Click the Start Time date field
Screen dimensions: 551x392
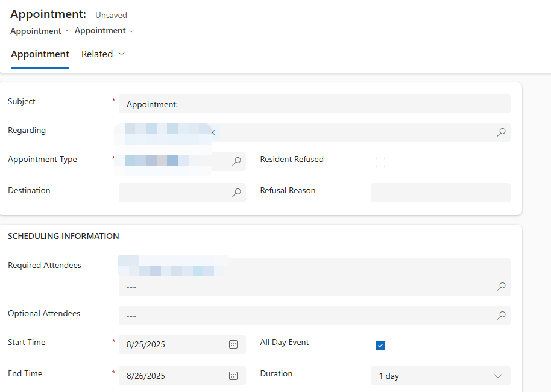172,344
